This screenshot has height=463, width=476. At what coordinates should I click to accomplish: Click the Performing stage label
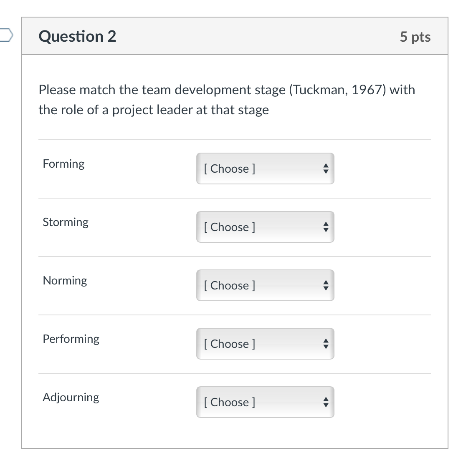point(71,339)
